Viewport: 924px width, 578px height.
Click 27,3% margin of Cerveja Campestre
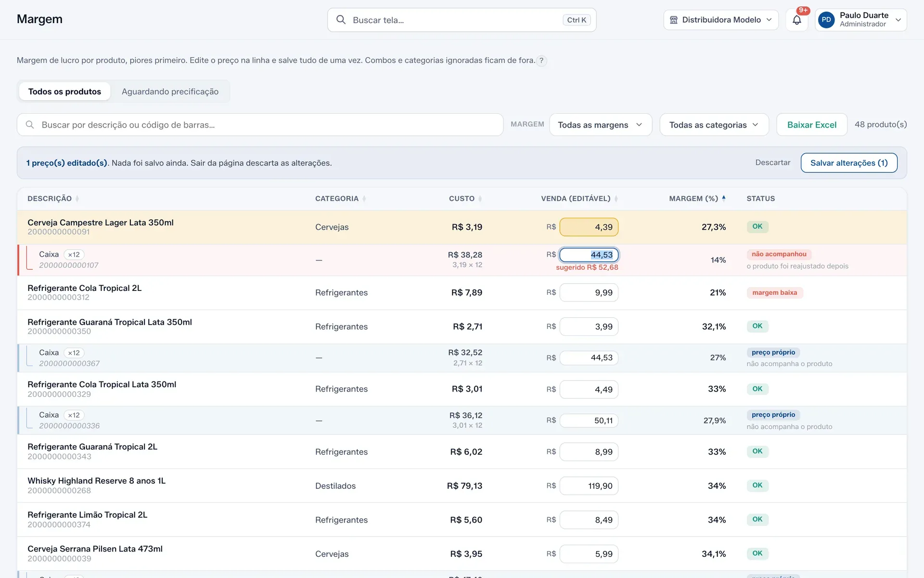713,227
